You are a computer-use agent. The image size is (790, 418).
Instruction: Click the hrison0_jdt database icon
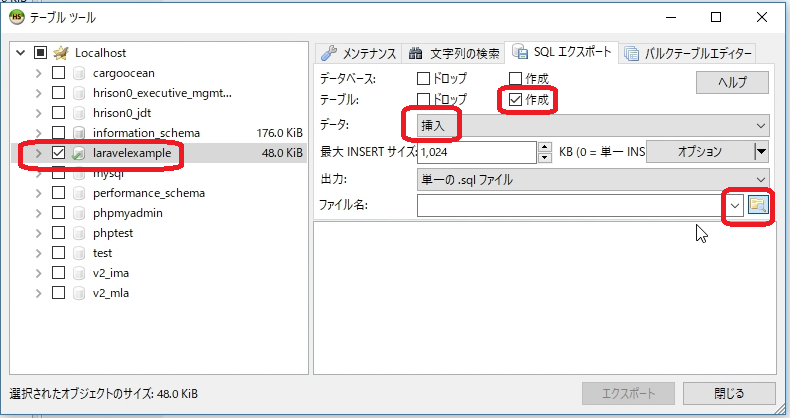[79, 113]
